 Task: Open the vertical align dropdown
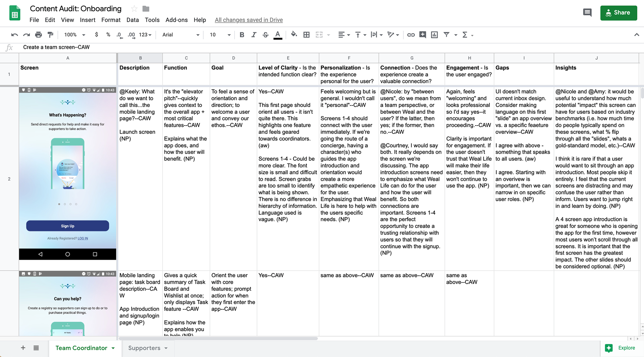click(361, 35)
